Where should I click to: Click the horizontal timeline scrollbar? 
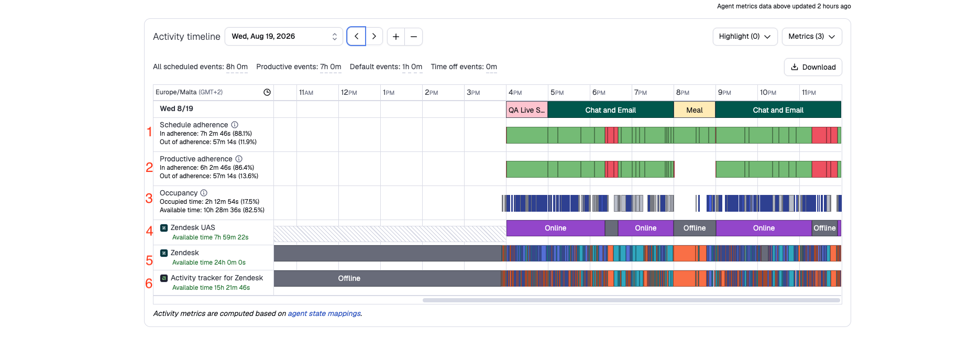631,300
